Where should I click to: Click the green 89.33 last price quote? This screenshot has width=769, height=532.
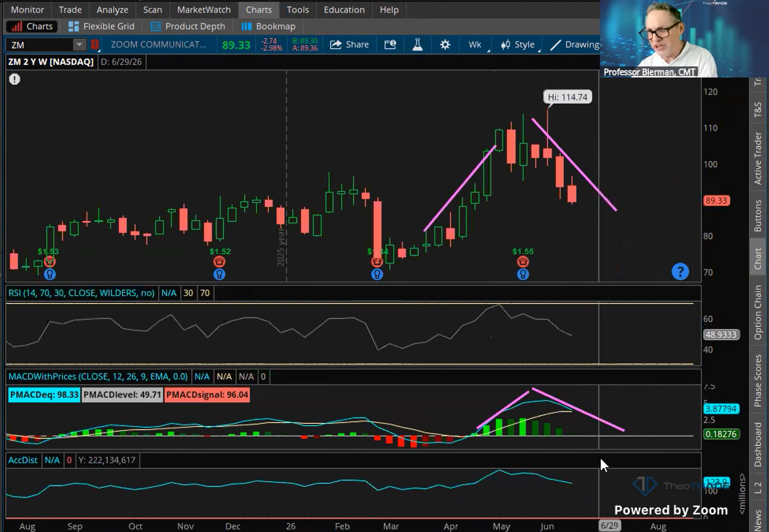tap(236, 45)
